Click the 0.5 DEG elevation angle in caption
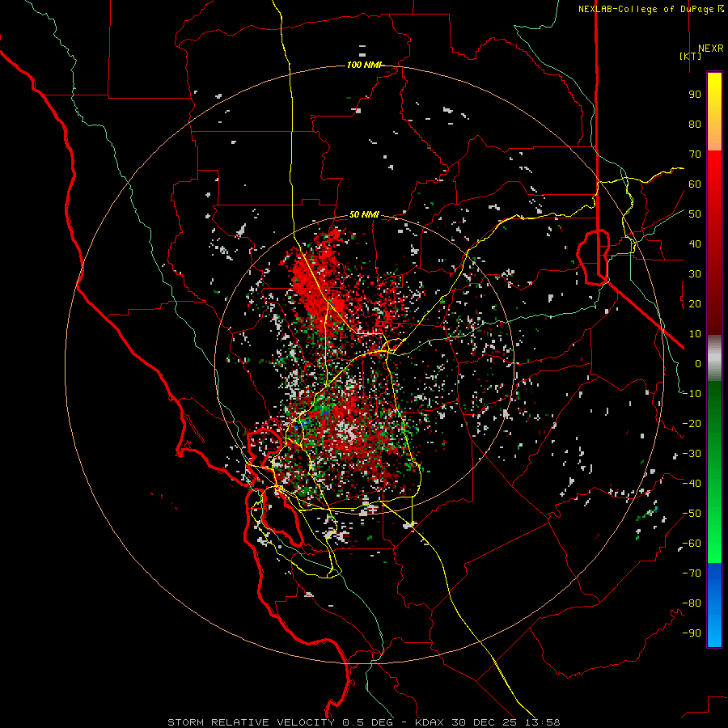 [x=368, y=722]
